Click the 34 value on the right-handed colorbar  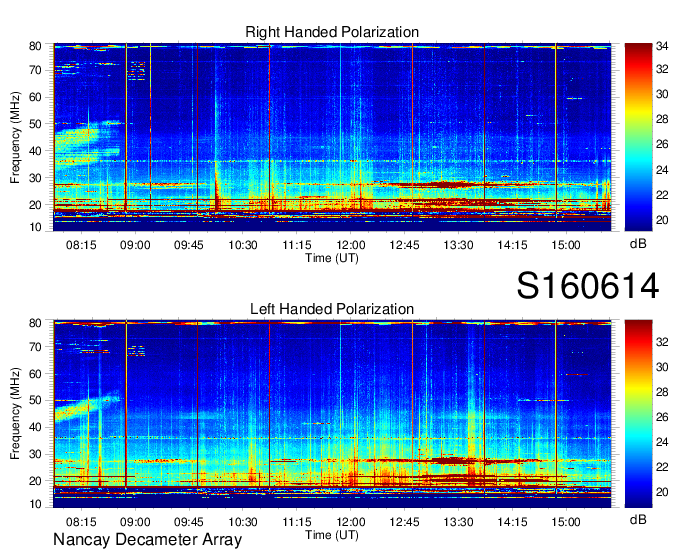662,46
